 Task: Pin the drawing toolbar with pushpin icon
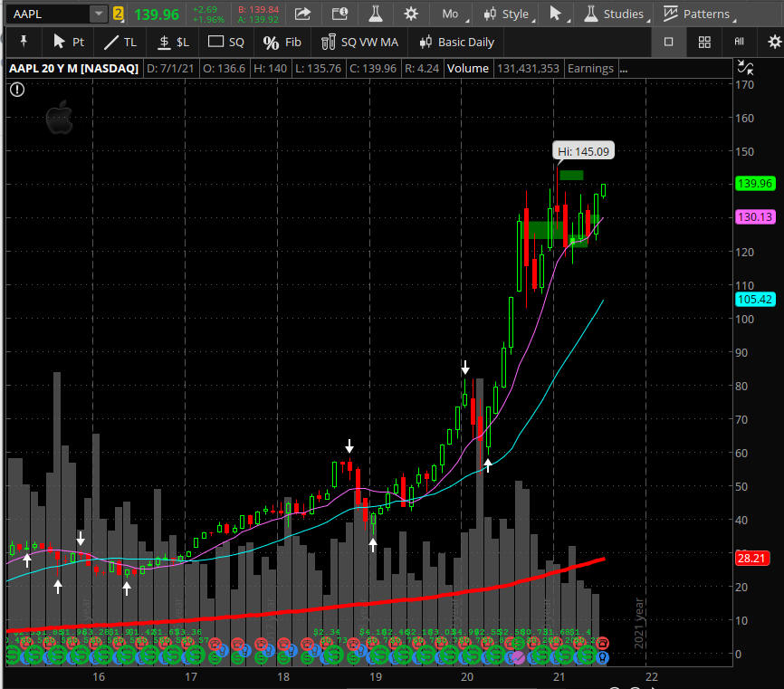[x=24, y=42]
